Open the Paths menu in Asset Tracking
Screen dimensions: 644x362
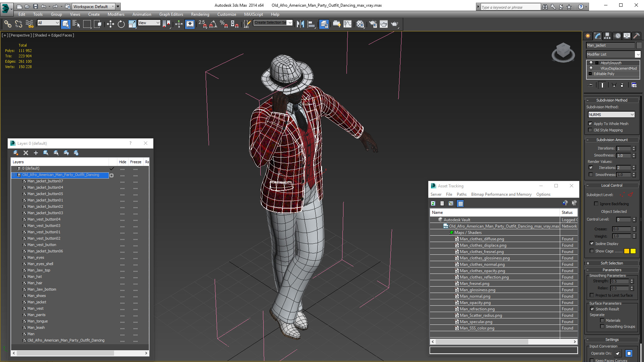pyautogui.click(x=461, y=194)
